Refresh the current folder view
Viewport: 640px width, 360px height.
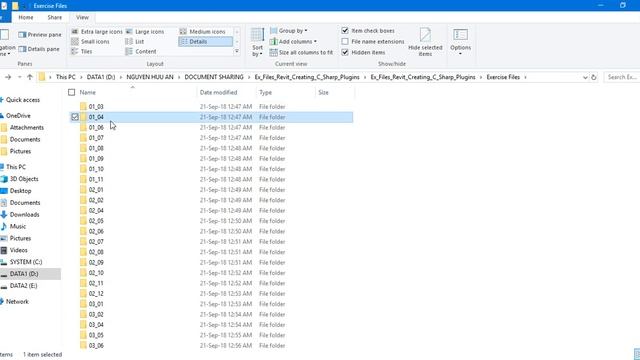[x=593, y=77]
